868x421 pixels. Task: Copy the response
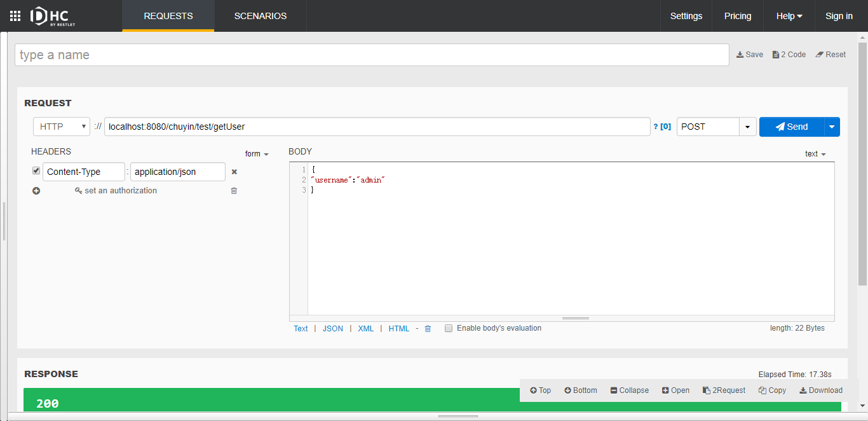[x=772, y=390]
